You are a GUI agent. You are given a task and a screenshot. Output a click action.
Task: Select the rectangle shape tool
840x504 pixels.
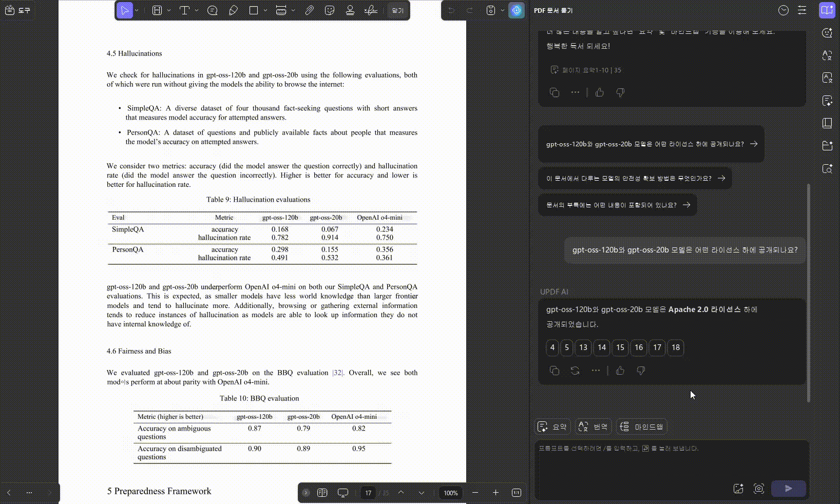pyautogui.click(x=254, y=10)
